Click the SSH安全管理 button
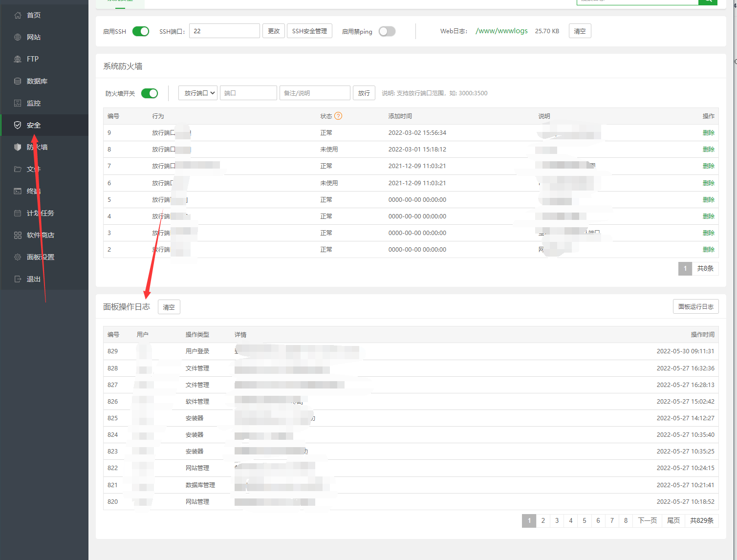Screen dimensions: 737x560 309,31
